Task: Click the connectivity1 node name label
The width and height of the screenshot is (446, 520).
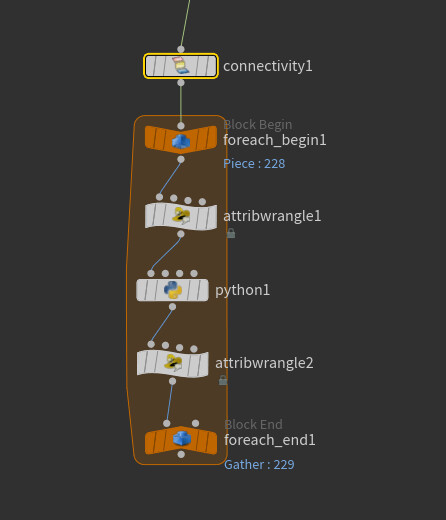Action: pyautogui.click(x=268, y=66)
